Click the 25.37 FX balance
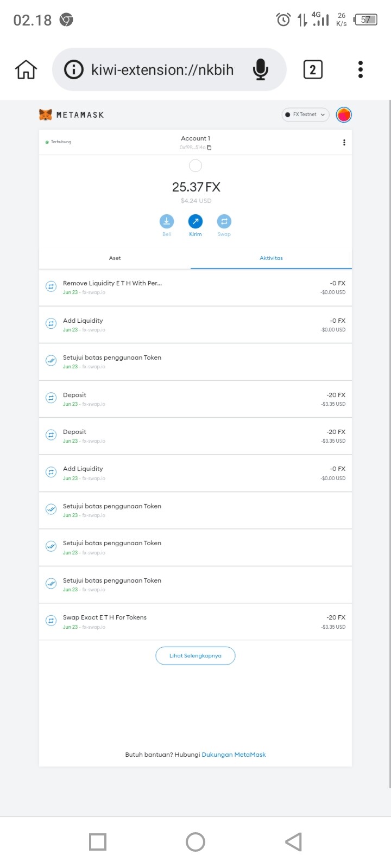 [x=196, y=187]
